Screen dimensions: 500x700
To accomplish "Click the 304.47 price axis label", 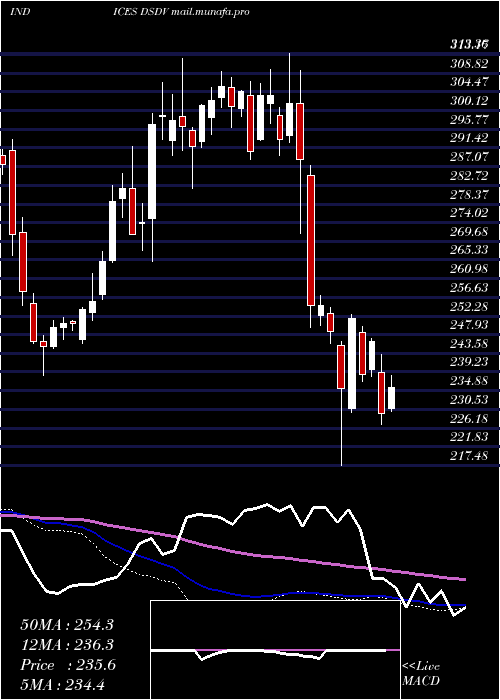I will pyautogui.click(x=469, y=82).
